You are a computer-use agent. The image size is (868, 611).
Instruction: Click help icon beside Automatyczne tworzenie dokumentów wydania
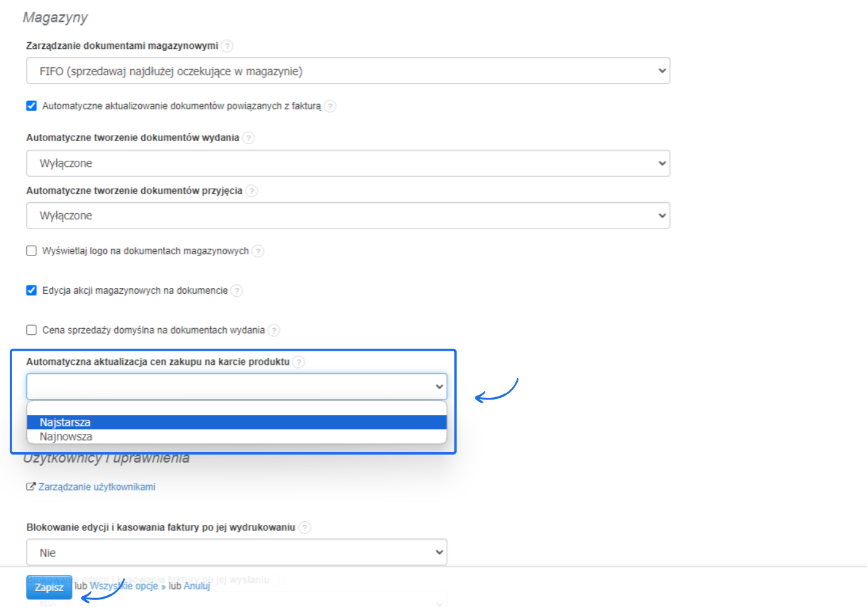248,137
